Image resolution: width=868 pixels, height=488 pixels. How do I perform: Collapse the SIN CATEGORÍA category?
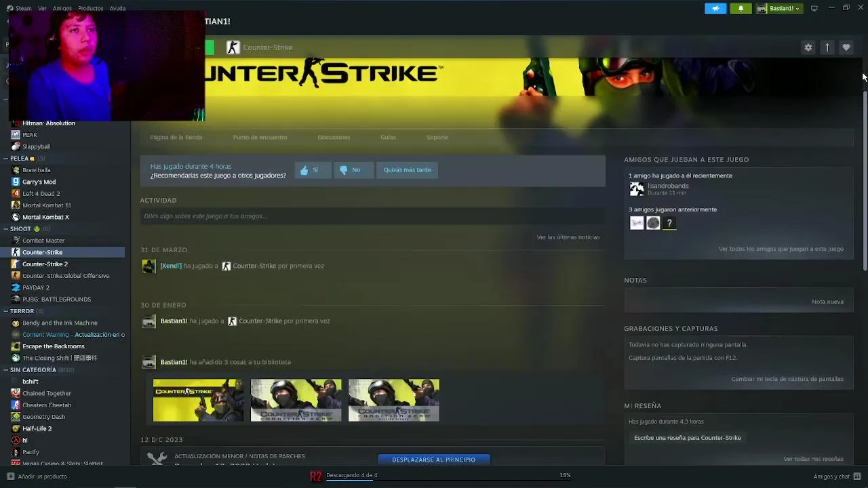coord(5,370)
